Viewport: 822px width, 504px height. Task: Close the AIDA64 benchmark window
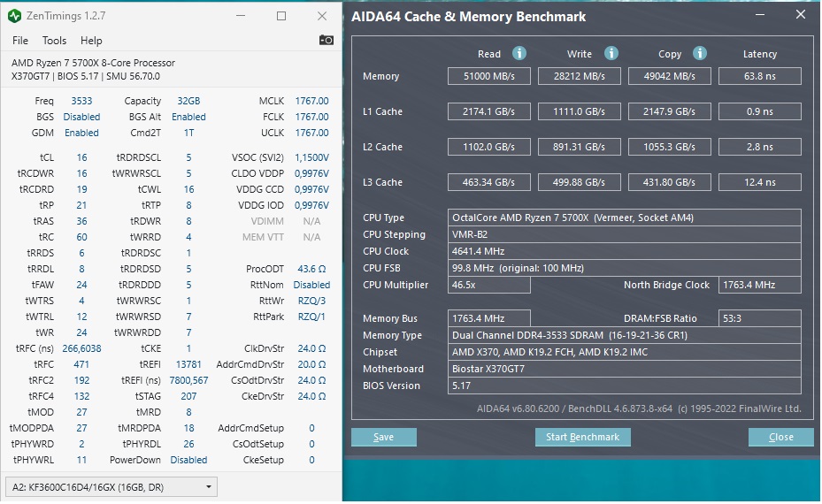[x=801, y=15]
